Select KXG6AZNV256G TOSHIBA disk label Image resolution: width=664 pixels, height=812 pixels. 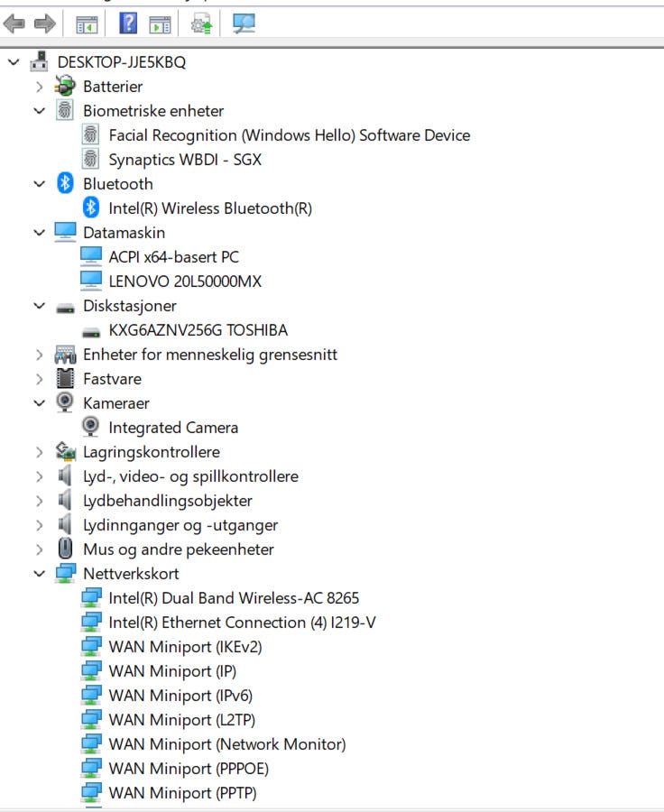pyautogui.click(x=198, y=330)
